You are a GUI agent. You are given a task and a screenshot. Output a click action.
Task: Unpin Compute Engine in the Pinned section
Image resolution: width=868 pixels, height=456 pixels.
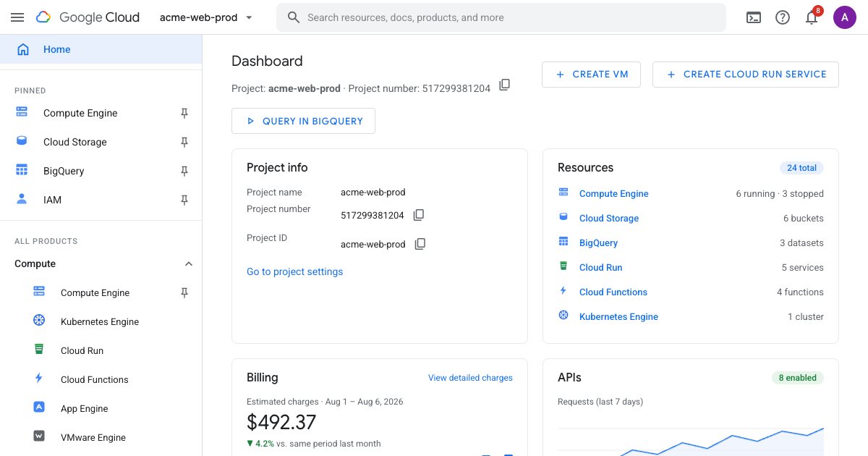point(184,113)
